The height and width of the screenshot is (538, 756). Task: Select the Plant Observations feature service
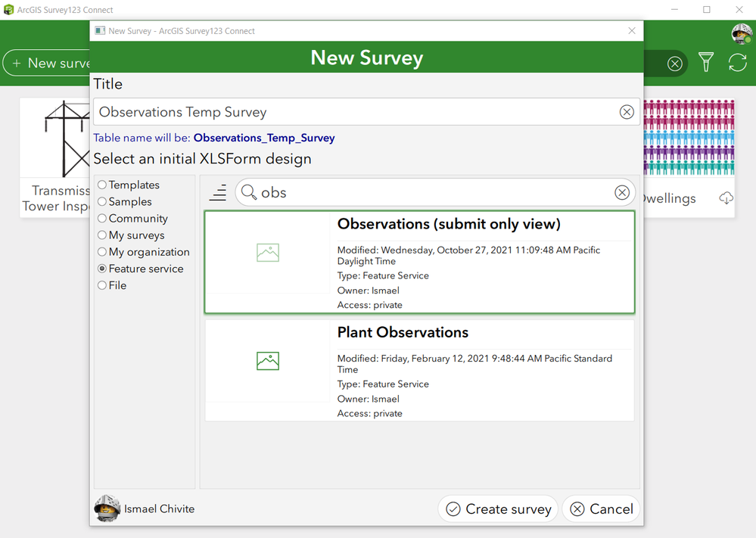[419, 370]
